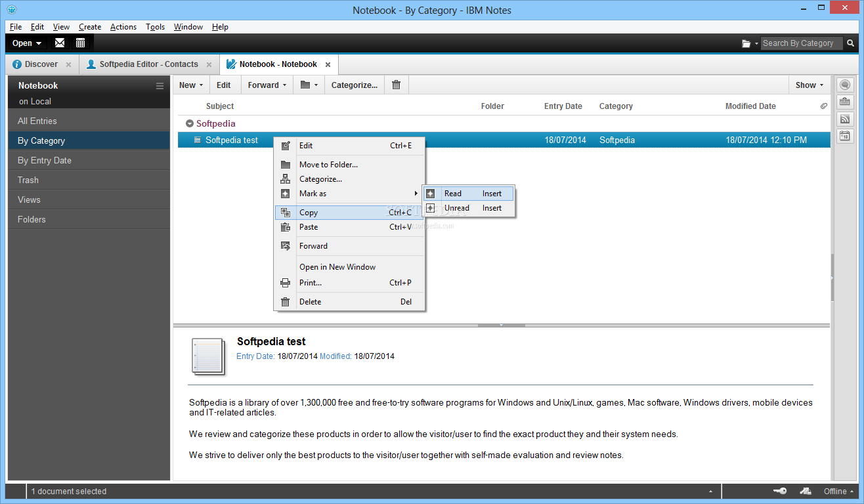This screenshot has height=504, width=864.
Task: Expand the Forward dropdown button
Action: click(x=284, y=85)
